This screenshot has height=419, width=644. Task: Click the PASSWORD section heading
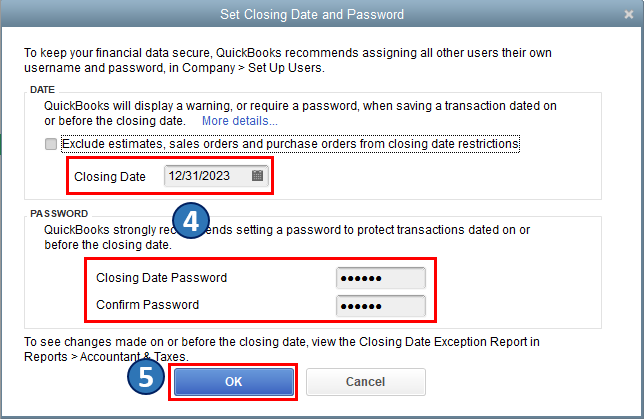(x=59, y=214)
